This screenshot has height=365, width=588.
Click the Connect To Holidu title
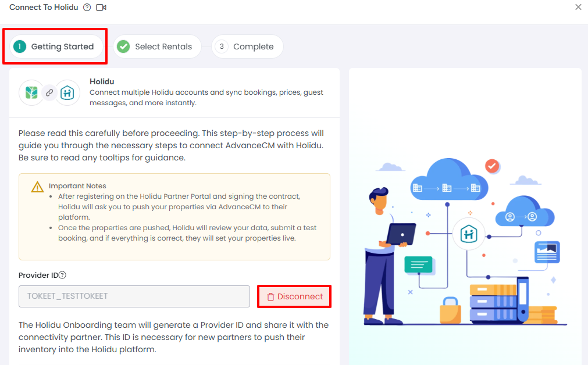click(44, 7)
